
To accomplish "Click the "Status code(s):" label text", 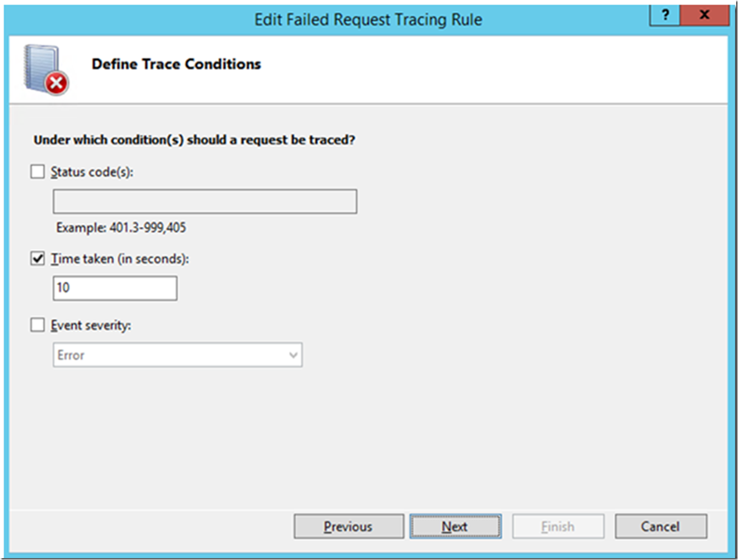I will point(92,172).
